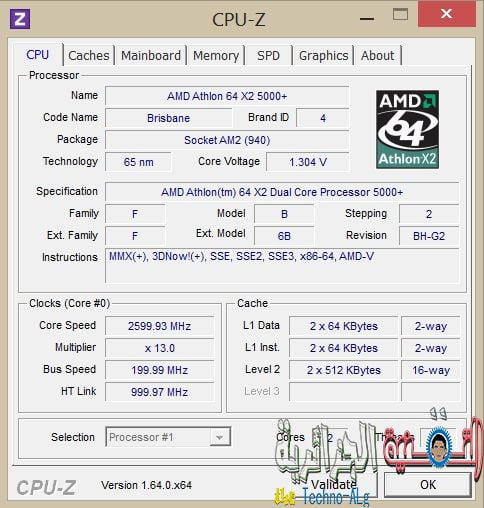Minimize the CPU-Z window
Screen dimensions: 484x508
pos(367,19)
